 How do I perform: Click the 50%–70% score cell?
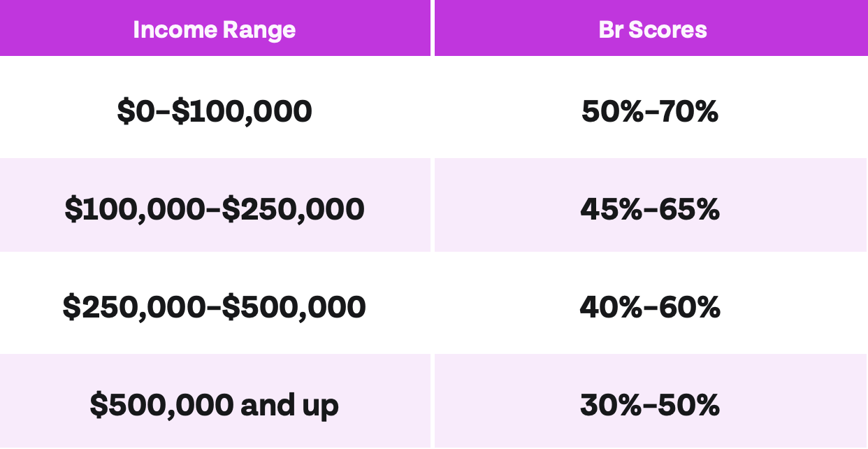[650, 111]
